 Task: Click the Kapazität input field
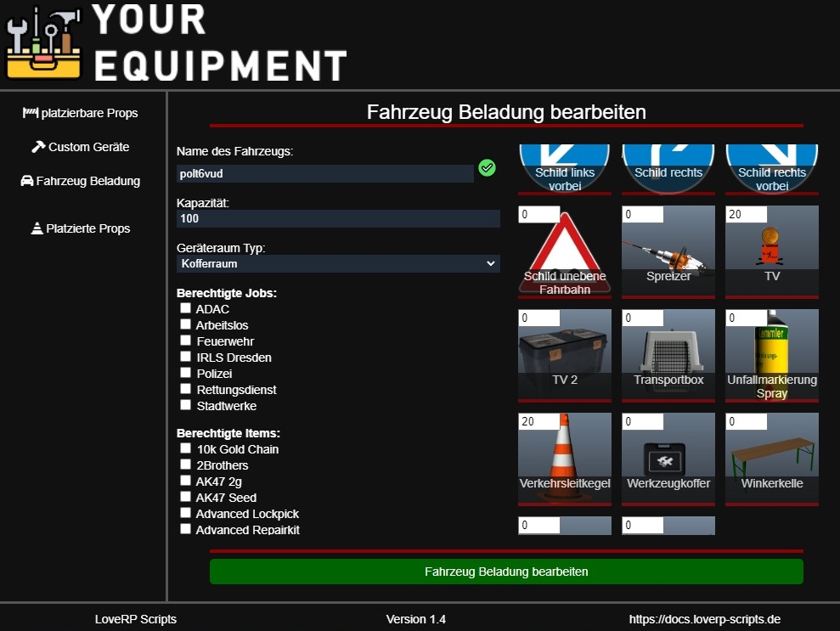pyautogui.click(x=338, y=218)
